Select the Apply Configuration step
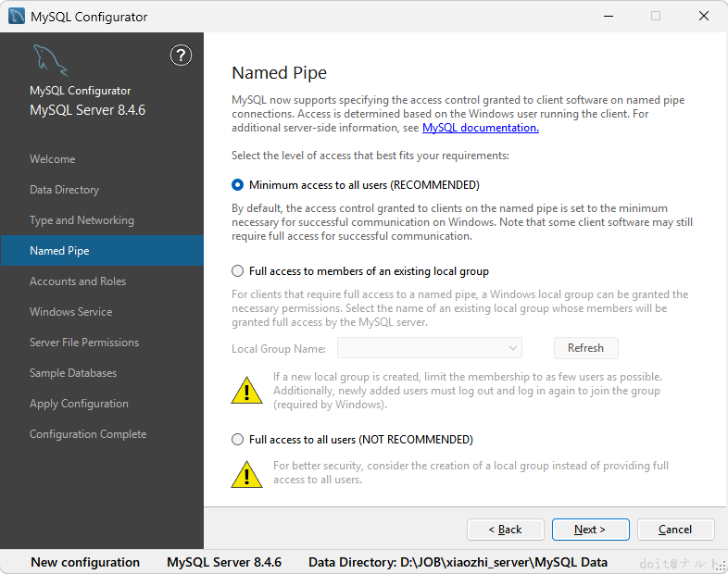This screenshot has width=728, height=574. (79, 404)
